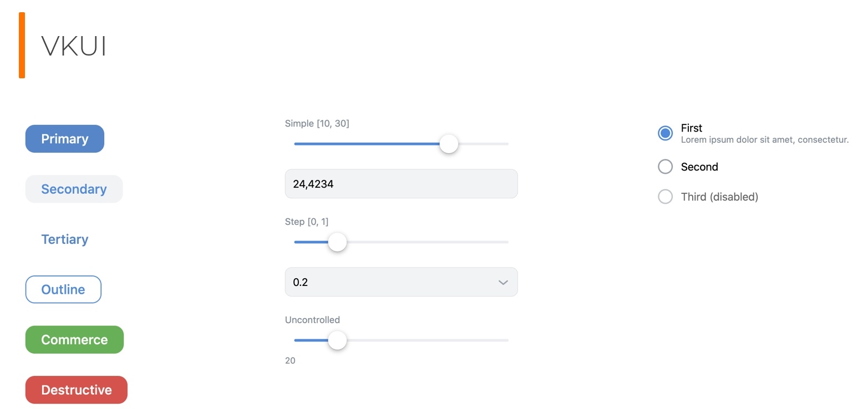Screen dimensions: 868x417
Task: Click the gray track of the Step slider
Action: click(x=427, y=242)
